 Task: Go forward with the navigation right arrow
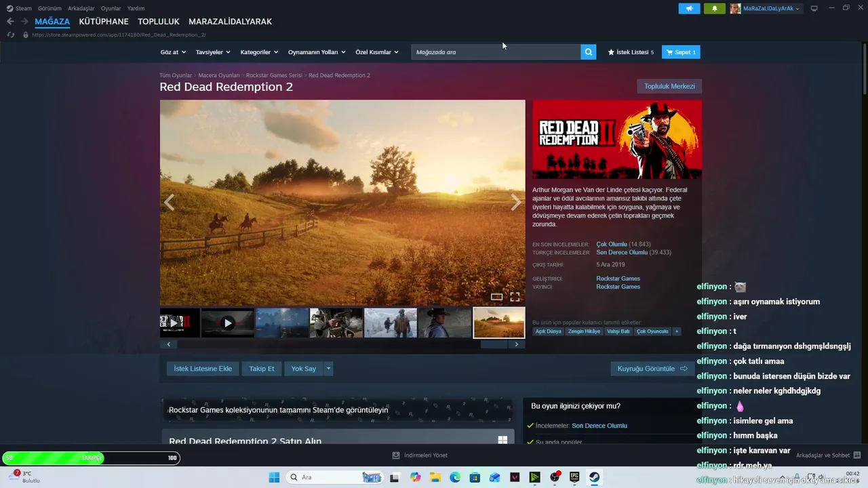pos(24,22)
